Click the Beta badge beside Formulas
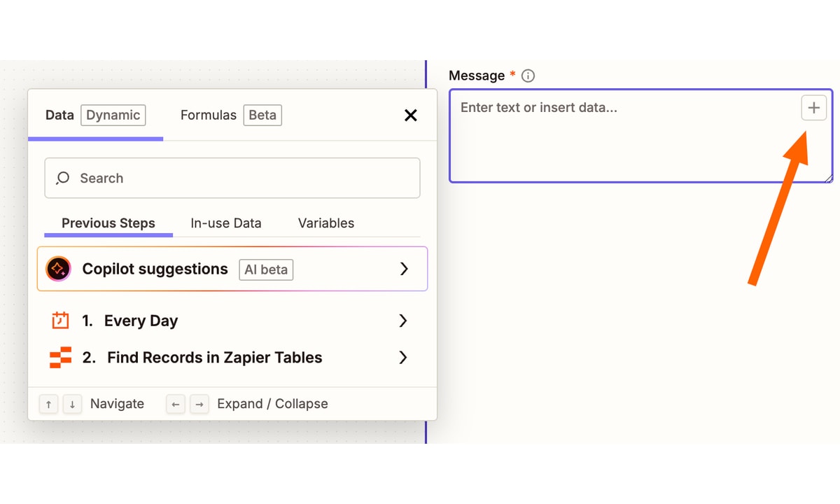Screen dimensions: 840x504 [262, 115]
